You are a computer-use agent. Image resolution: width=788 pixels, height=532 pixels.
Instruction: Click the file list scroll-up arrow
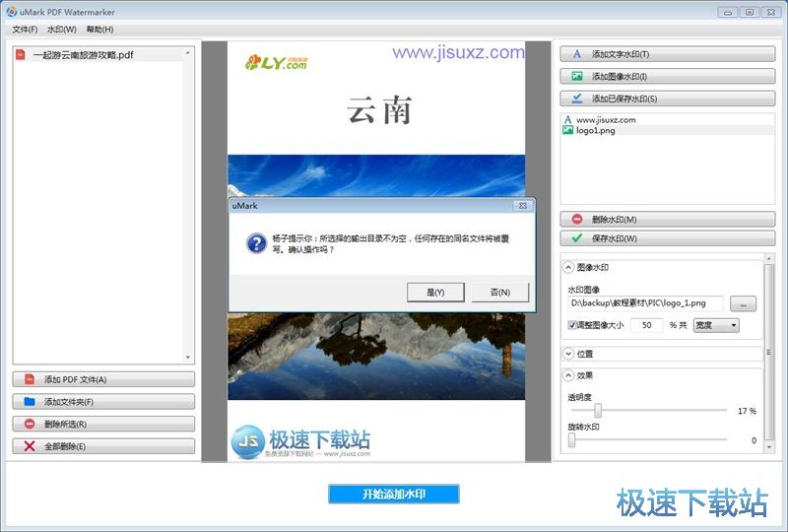point(188,52)
